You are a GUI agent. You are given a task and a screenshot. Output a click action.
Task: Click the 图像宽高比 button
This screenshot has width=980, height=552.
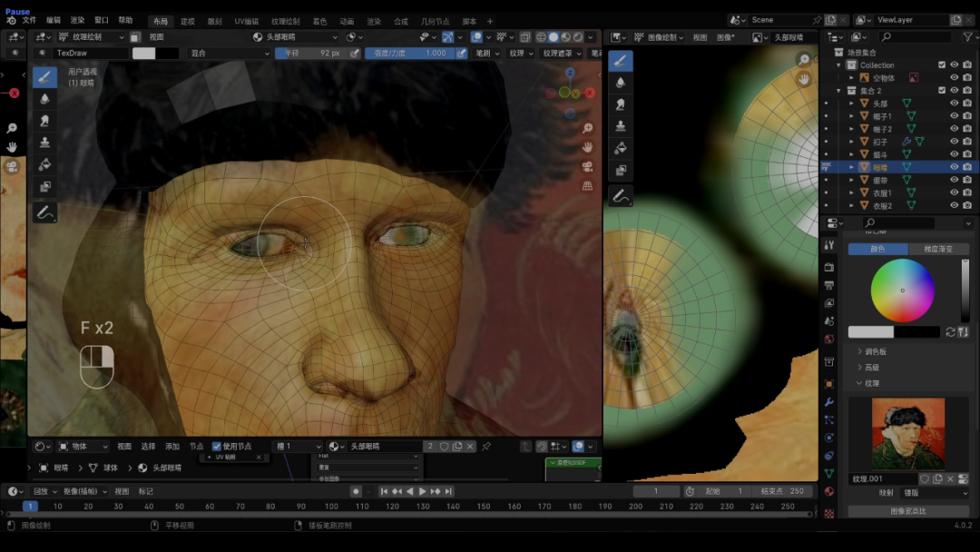[x=908, y=511]
